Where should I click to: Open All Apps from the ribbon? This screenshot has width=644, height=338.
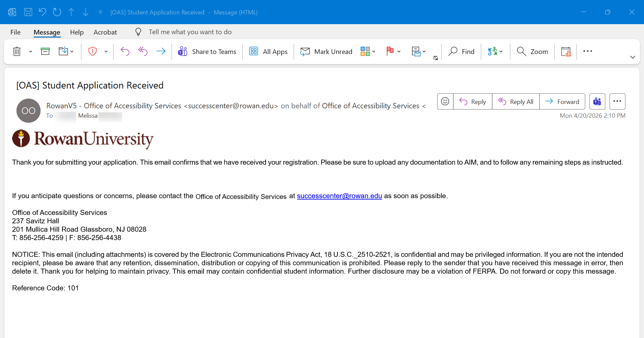pyautogui.click(x=268, y=52)
